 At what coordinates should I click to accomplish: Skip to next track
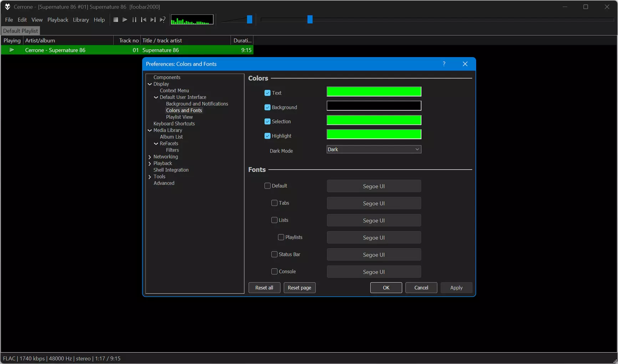pos(153,20)
